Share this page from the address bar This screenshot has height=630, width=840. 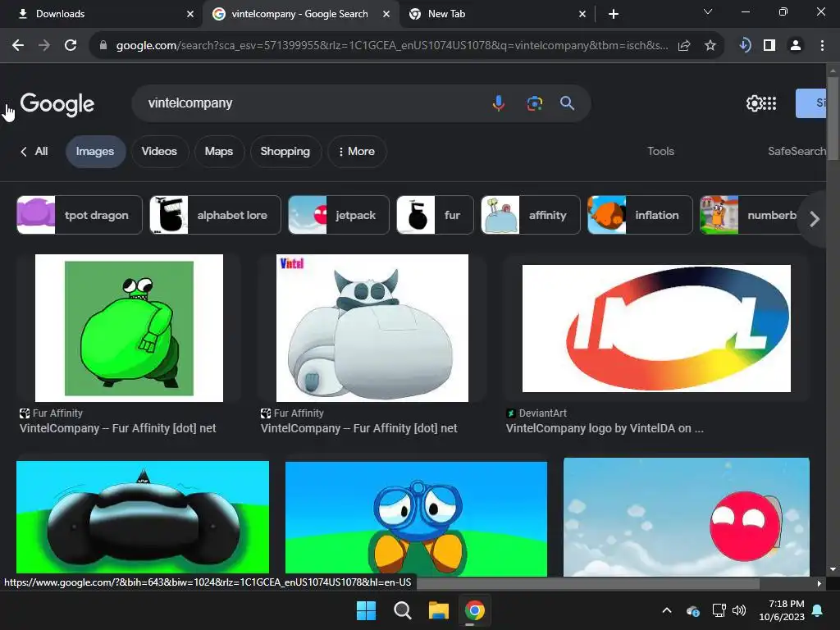684,46
